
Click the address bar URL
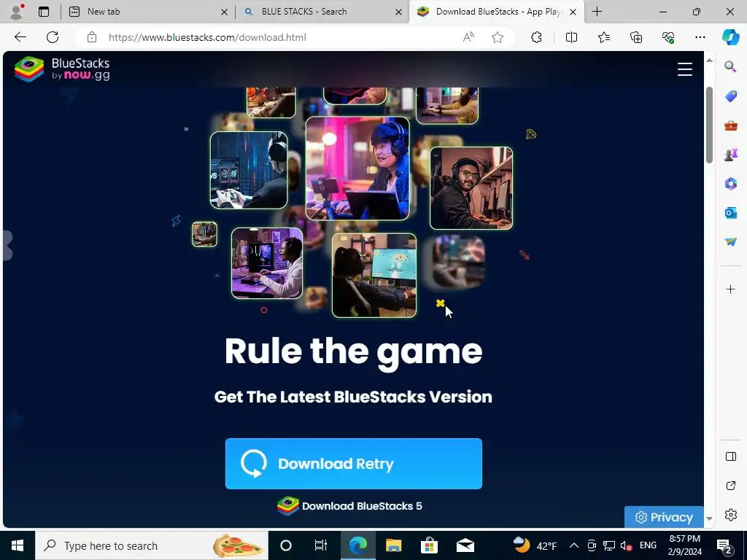tap(207, 37)
